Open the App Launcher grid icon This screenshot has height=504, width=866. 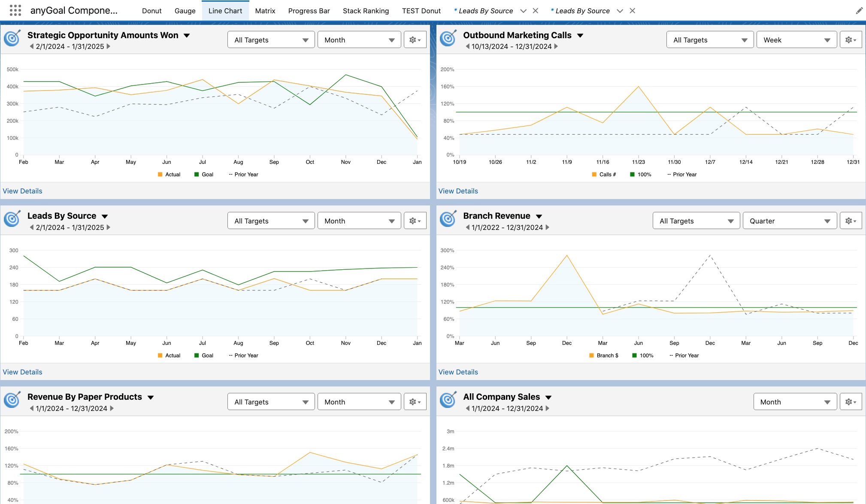[15, 10]
